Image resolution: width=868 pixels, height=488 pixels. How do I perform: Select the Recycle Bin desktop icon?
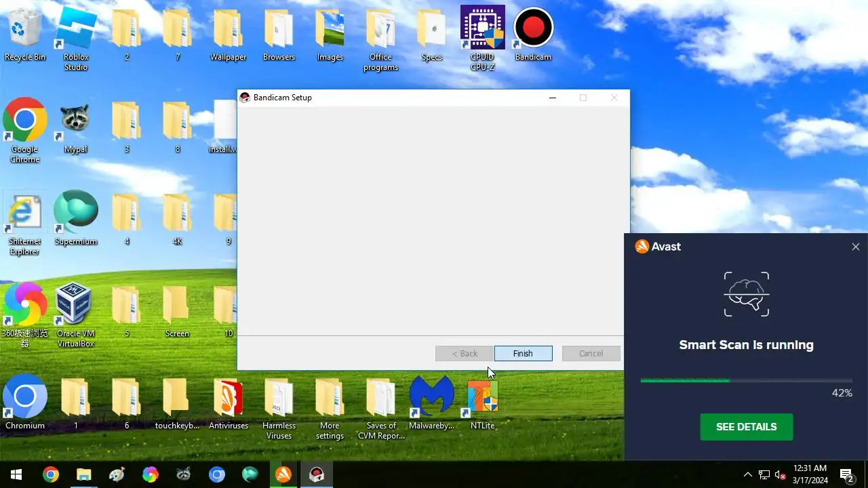click(25, 35)
